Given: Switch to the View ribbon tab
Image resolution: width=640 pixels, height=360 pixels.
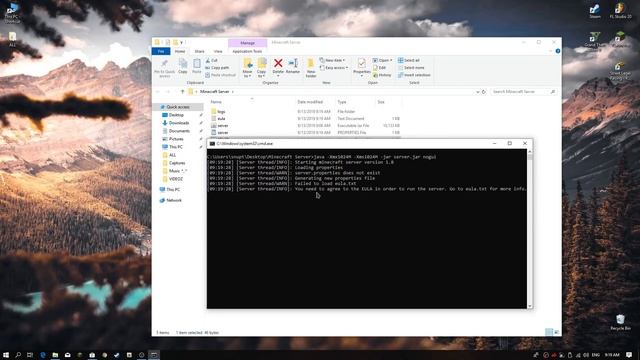Looking at the screenshot, I should [218, 51].
